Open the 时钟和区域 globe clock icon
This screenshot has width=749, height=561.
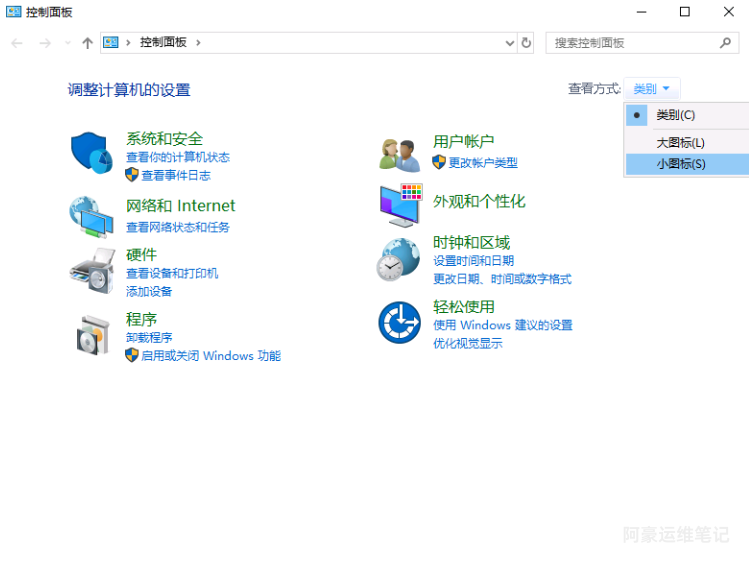398,260
